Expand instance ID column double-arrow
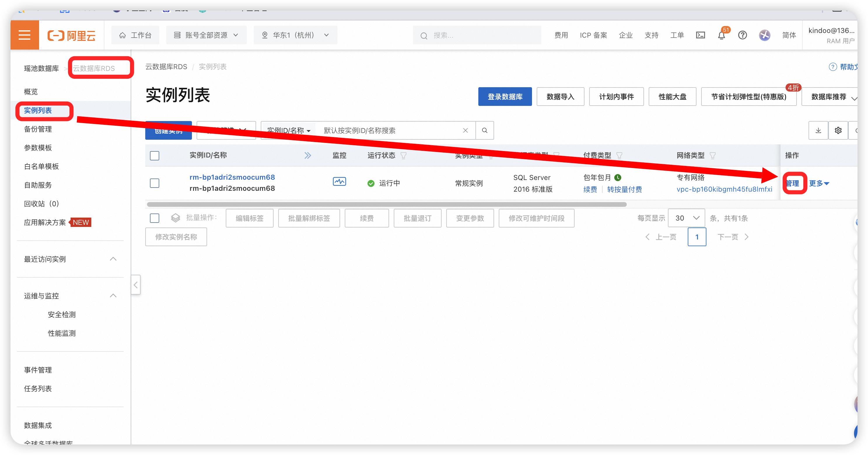Screen dimensions: 868x455 [x=308, y=155]
